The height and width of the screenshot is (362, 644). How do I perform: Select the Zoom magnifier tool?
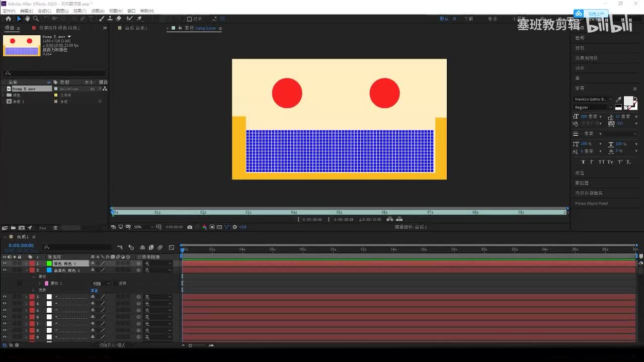36,19
